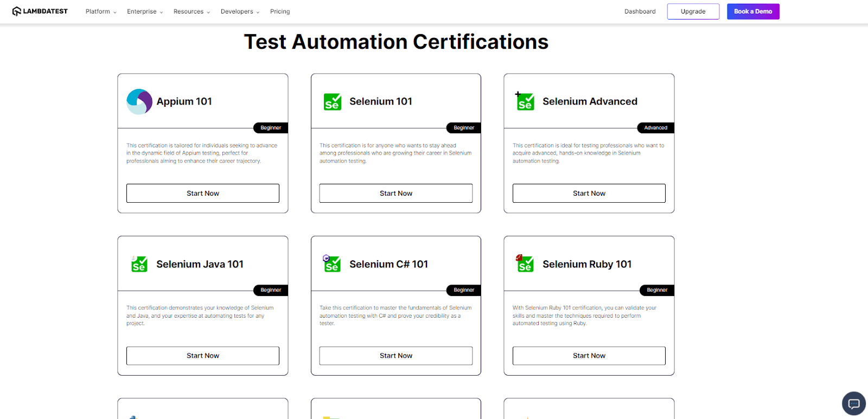Image resolution: width=868 pixels, height=419 pixels.
Task: Click the Selenium Java 101 description text
Action: click(x=200, y=315)
